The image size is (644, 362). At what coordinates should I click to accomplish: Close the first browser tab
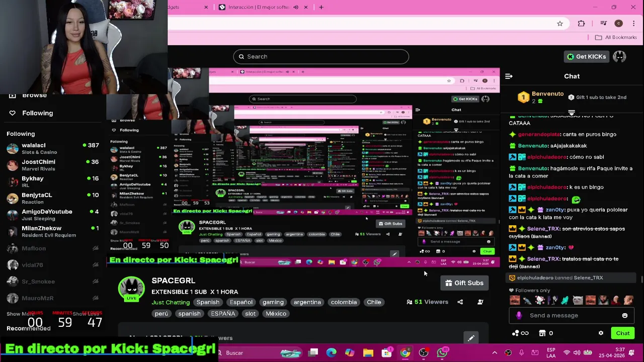(x=206, y=7)
